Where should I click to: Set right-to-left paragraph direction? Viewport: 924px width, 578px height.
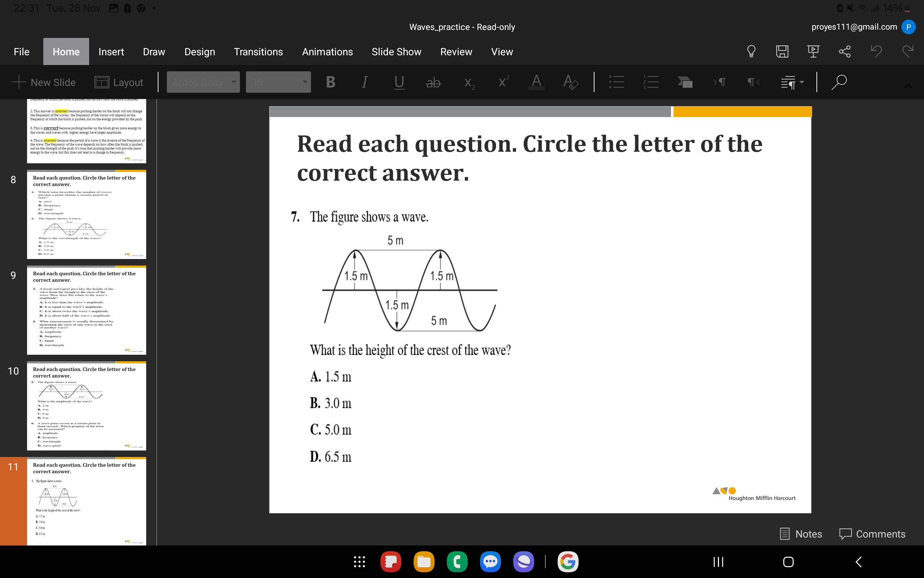pyautogui.click(x=753, y=82)
